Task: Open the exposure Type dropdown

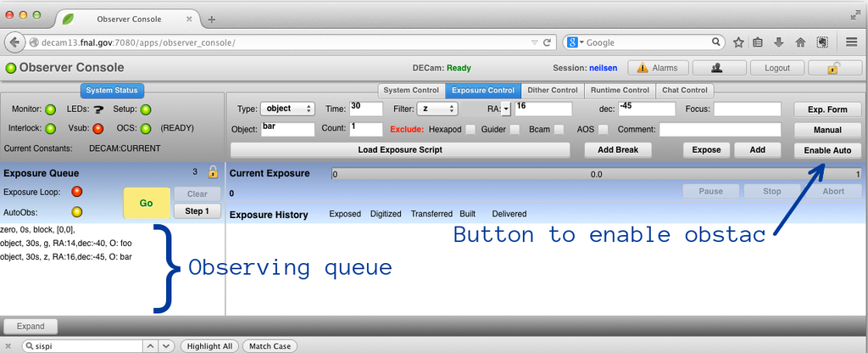Action: click(287, 109)
